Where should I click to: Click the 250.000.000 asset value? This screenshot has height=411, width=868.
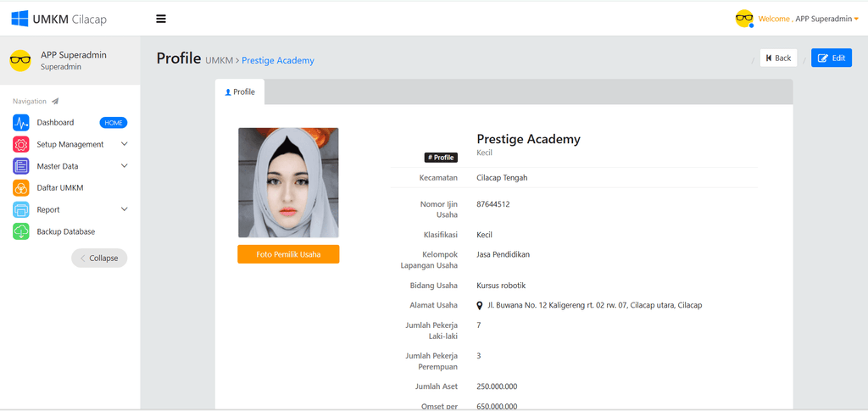pos(497,386)
